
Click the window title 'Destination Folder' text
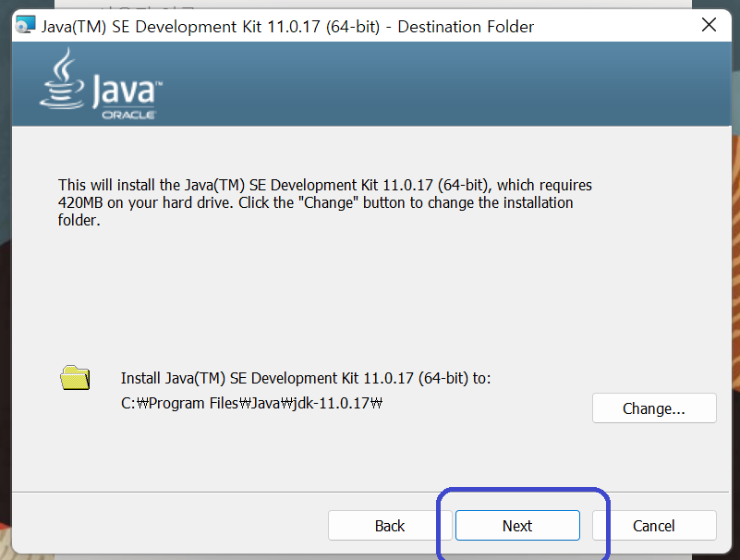pyautogui.click(x=466, y=27)
